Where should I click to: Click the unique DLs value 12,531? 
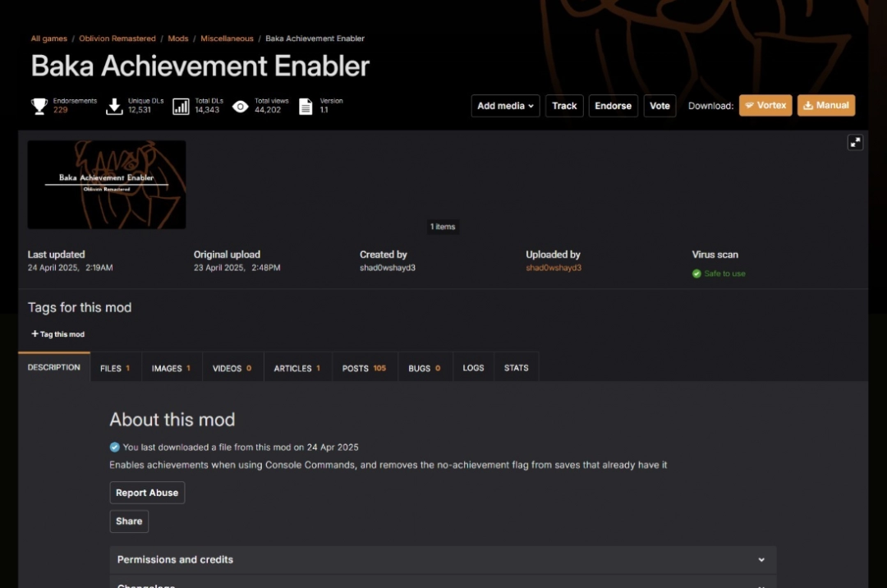tap(140, 110)
